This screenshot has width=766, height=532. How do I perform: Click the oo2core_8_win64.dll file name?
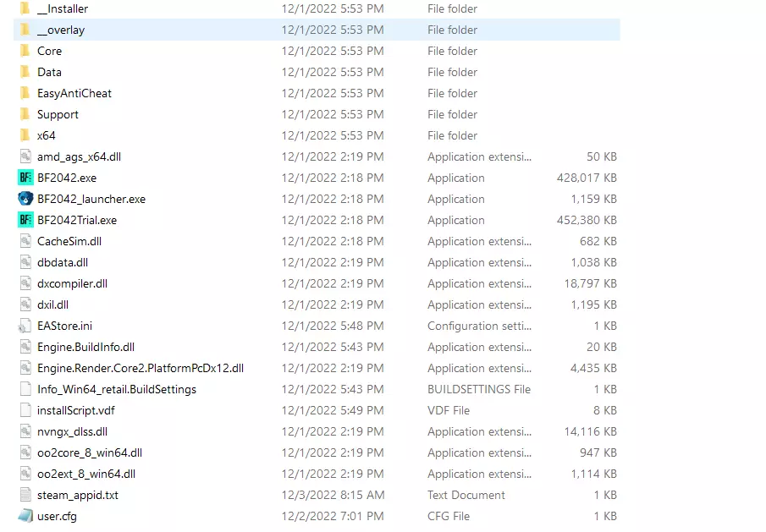[90, 453]
